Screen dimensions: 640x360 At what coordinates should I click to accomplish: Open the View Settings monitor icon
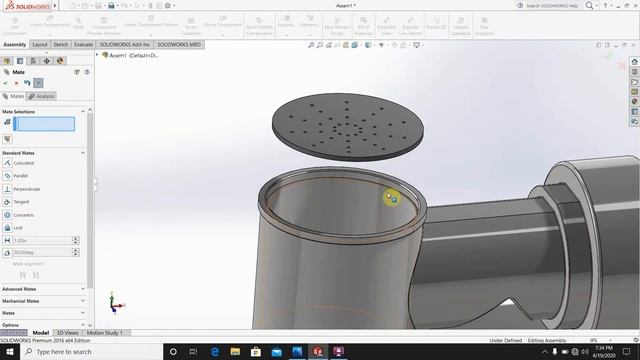click(416, 45)
